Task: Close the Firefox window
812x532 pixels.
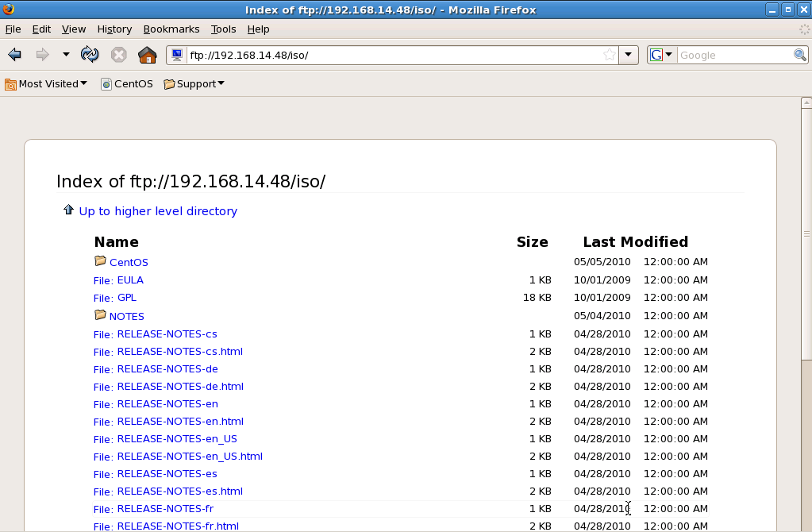Action: click(804, 10)
